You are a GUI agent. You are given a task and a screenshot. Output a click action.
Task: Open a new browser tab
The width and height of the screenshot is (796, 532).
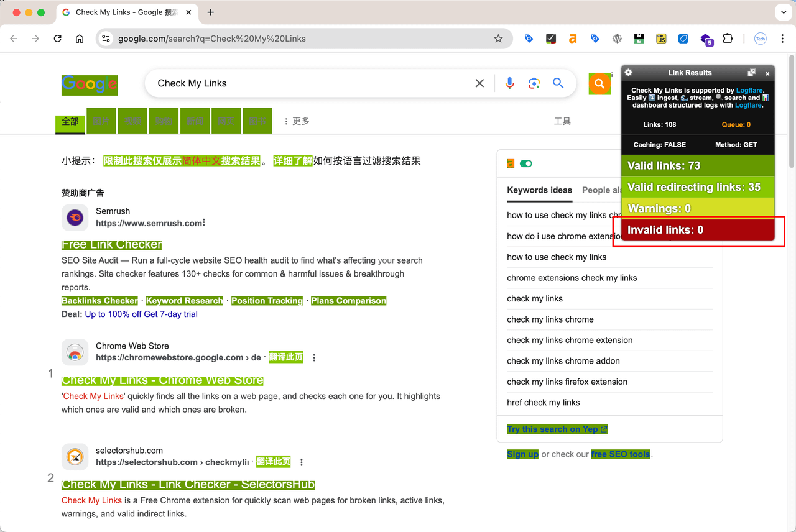tap(211, 12)
